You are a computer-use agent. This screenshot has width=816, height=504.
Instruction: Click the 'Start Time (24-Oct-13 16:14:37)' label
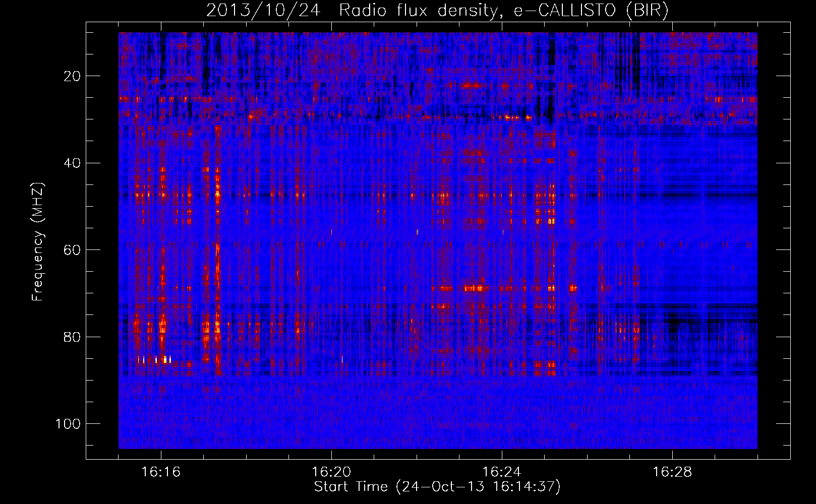point(437,487)
